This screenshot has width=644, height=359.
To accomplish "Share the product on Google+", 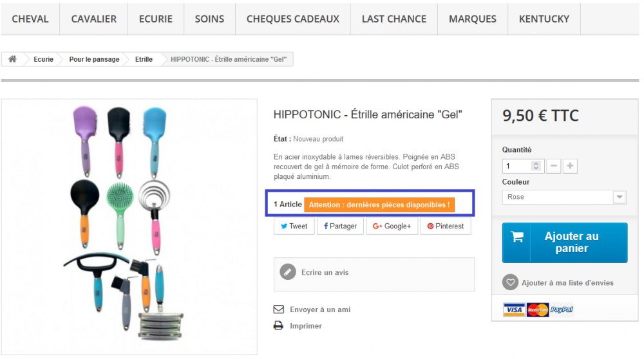I will point(392,226).
